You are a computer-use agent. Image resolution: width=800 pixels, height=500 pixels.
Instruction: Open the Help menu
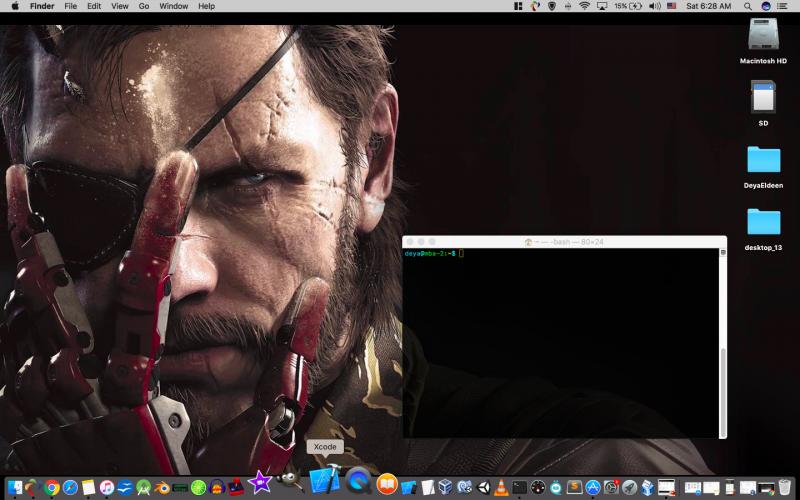[206, 6]
